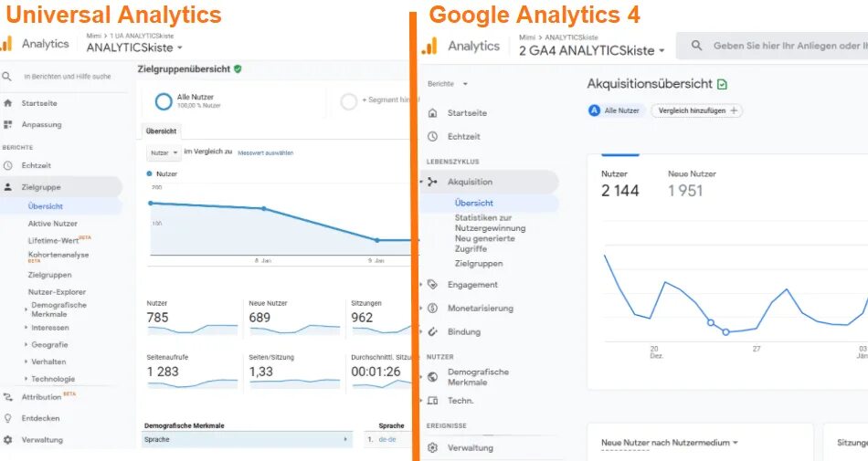Click the blue A badge on the Alle Nutzer chip
The width and height of the screenshot is (868, 461).
tap(595, 110)
